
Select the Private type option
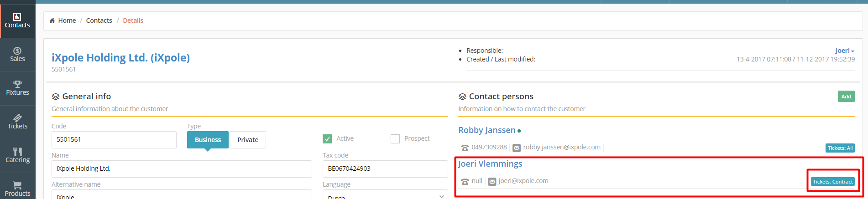tap(247, 140)
